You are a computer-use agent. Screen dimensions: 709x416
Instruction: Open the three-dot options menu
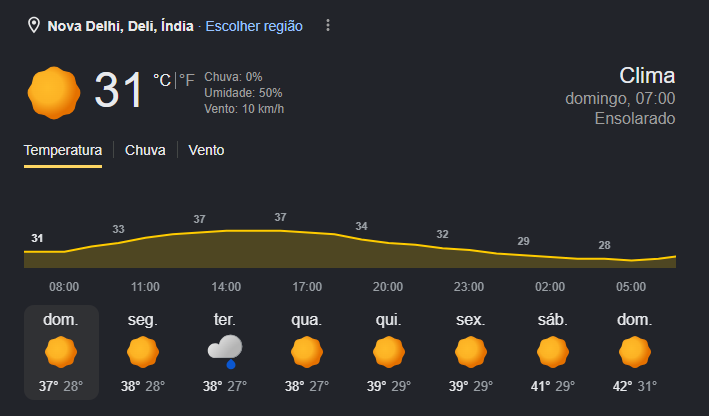point(328,25)
